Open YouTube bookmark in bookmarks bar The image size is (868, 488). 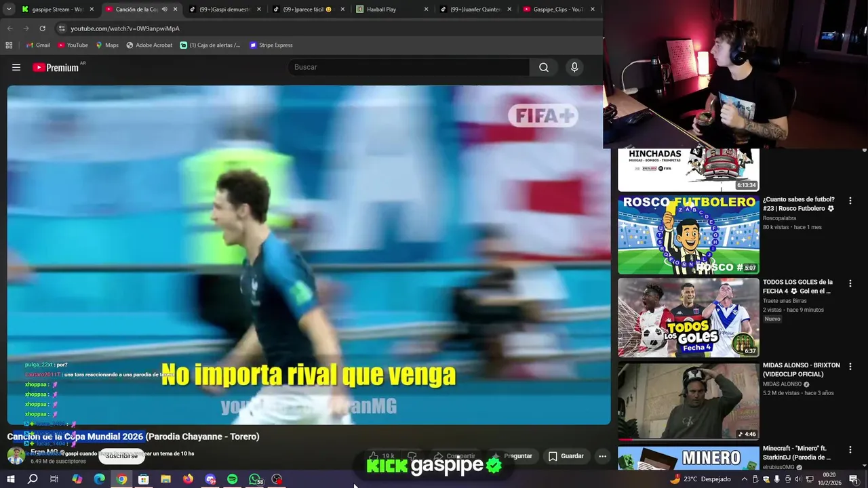pos(73,45)
